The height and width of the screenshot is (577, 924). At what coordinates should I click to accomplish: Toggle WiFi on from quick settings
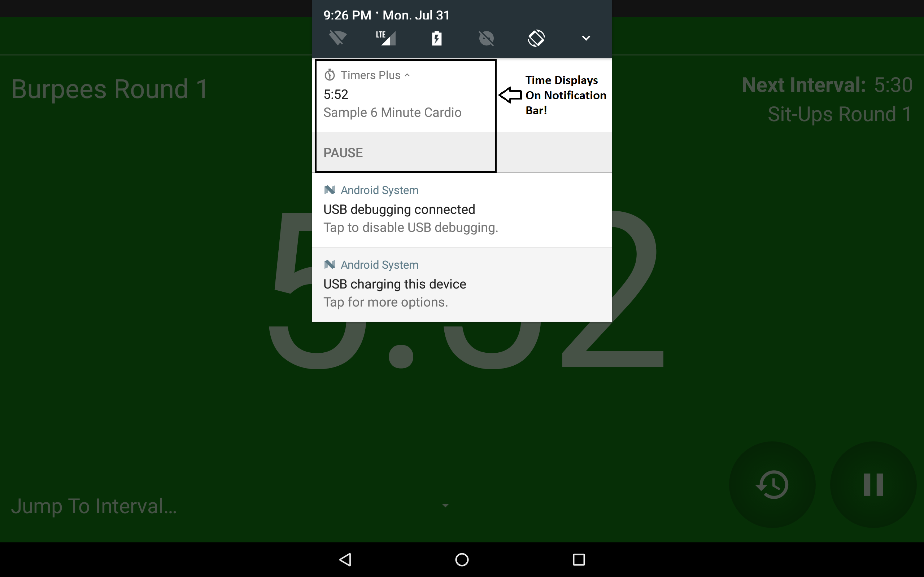pos(337,38)
